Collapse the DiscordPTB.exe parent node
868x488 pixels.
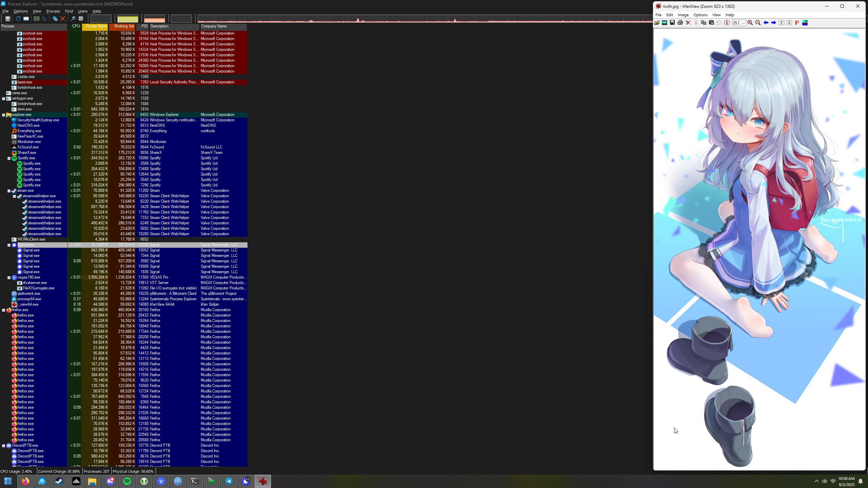pyautogui.click(x=3, y=446)
